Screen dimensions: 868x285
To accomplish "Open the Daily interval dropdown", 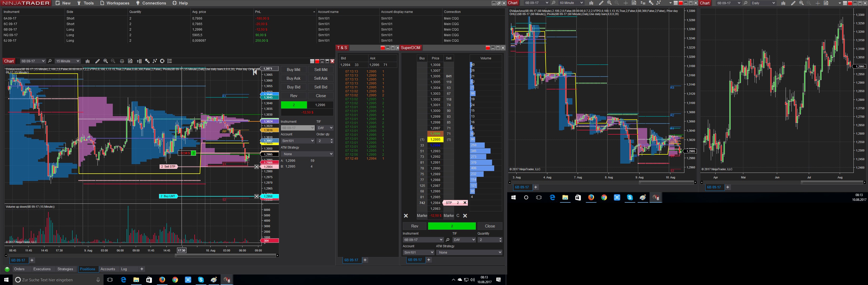I will tap(763, 3).
